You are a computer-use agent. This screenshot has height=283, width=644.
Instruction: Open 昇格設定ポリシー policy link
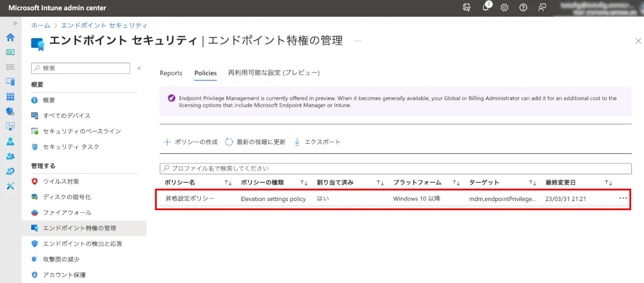click(190, 199)
